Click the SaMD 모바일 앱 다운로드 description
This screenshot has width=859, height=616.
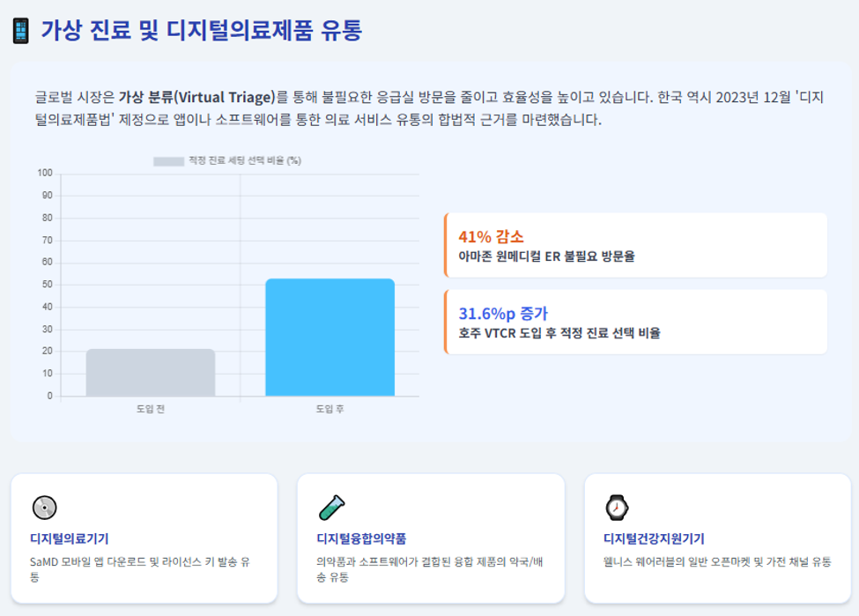click(x=140, y=569)
